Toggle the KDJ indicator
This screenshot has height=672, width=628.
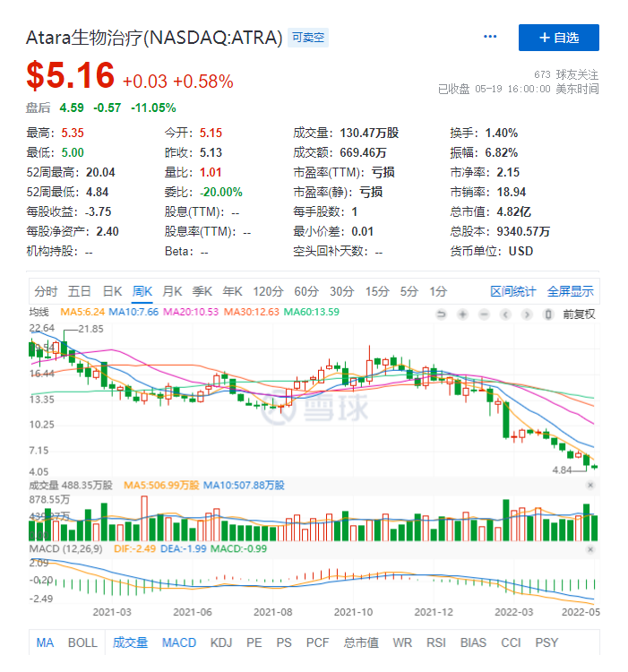click(x=221, y=642)
